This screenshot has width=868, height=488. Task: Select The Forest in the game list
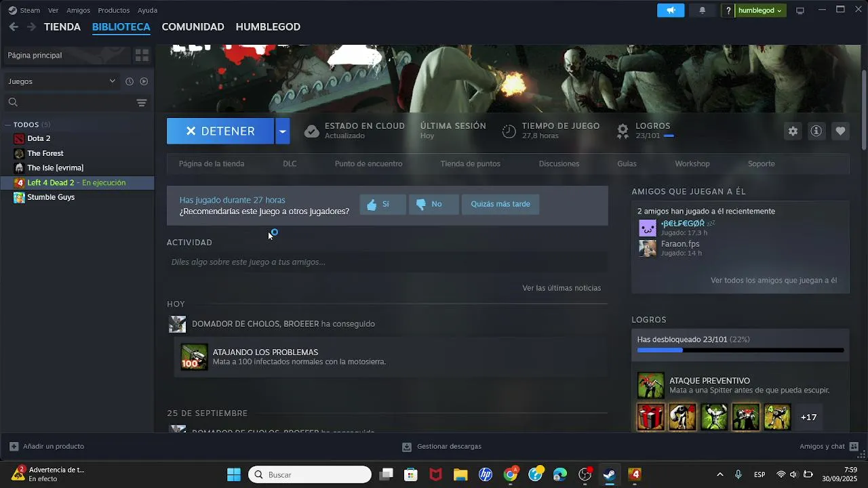click(45, 153)
